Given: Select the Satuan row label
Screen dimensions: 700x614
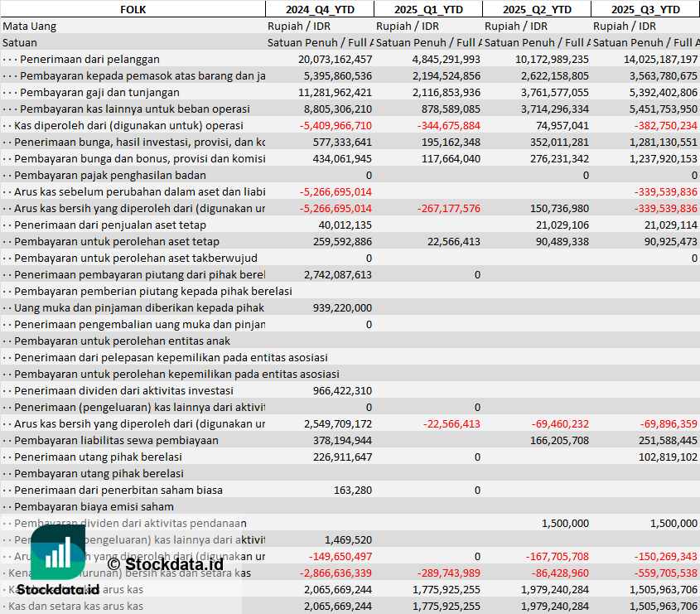Looking at the screenshot, I should point(20,42).
